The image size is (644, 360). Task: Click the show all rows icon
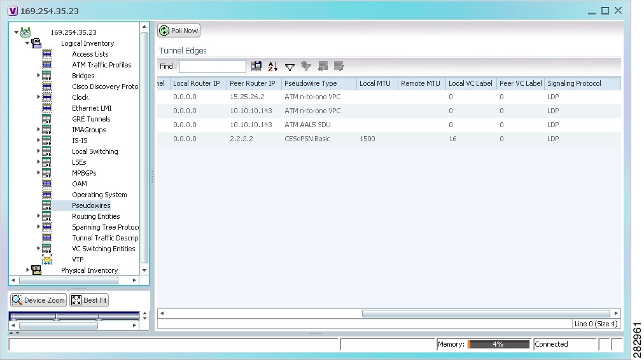[323, 66]
